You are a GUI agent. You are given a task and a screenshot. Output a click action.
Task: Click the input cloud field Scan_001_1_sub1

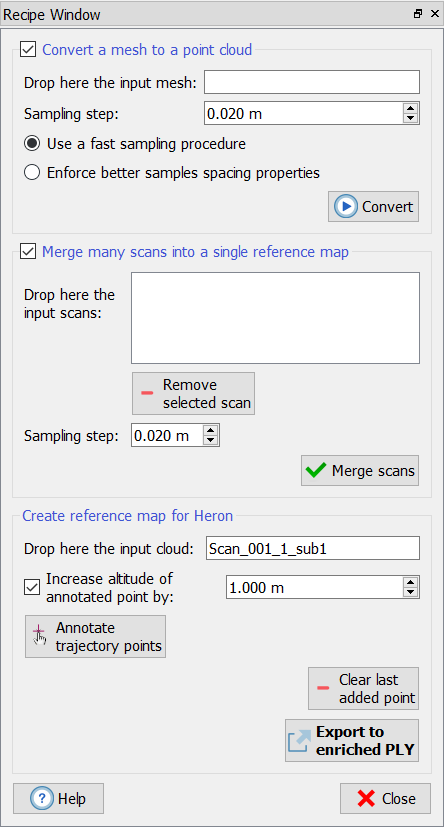(x=313, y=548)
